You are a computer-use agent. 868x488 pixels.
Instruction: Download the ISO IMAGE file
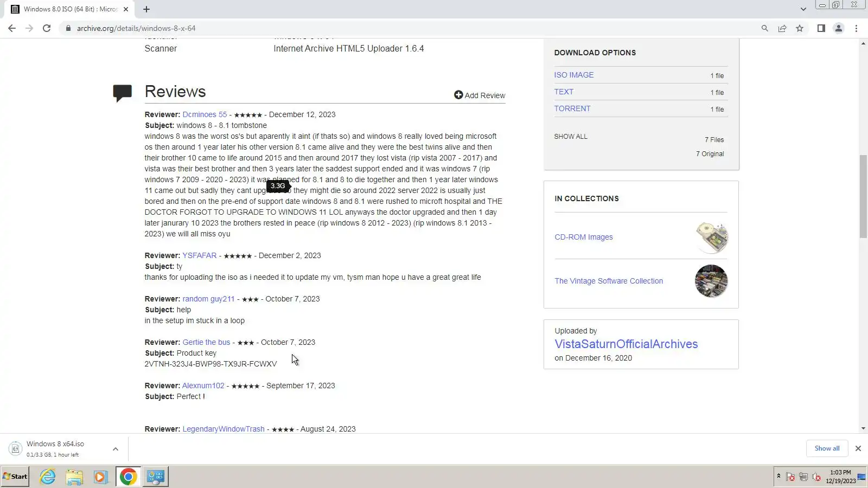(x=574, y=75)
